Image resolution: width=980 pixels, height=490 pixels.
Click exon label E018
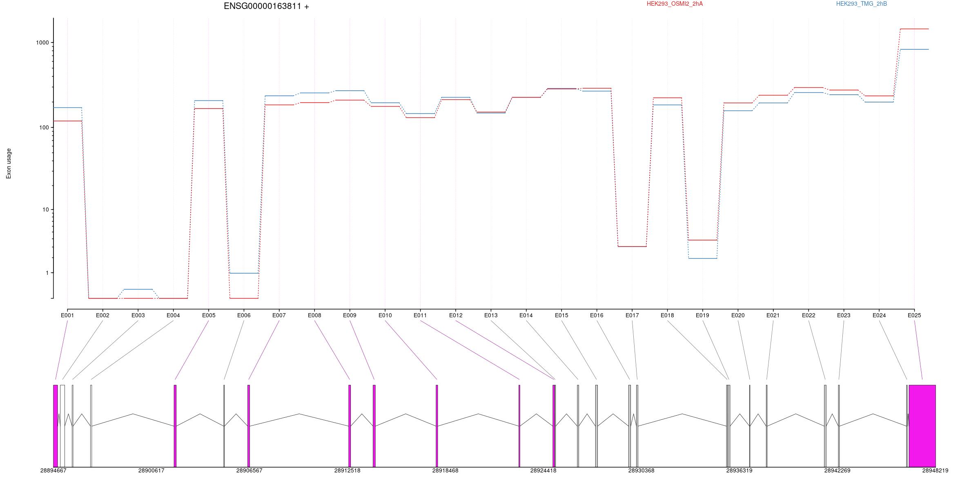[667, 316]
